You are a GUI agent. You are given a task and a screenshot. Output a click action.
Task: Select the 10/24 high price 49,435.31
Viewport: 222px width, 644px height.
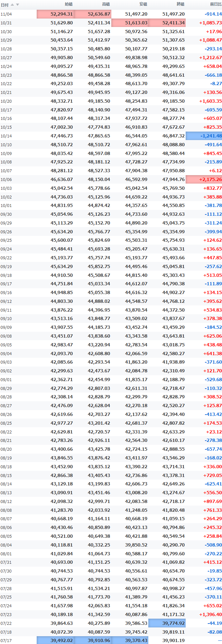pos(99,66)
